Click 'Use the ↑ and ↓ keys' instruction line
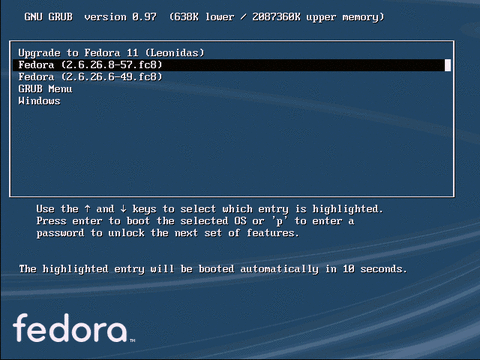 (210, 209)
